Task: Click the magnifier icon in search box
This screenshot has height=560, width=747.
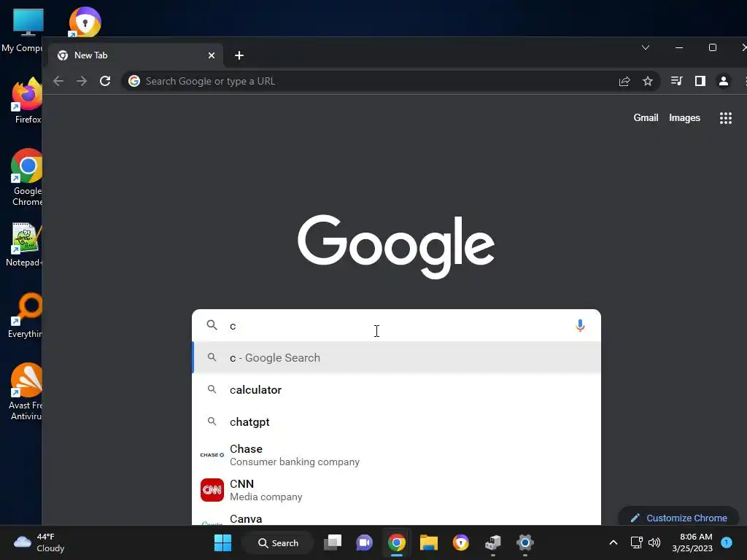Action: [212, 325]
